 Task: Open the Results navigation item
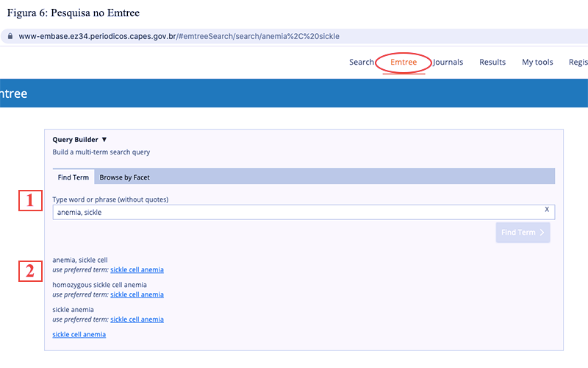coord(492,63)
